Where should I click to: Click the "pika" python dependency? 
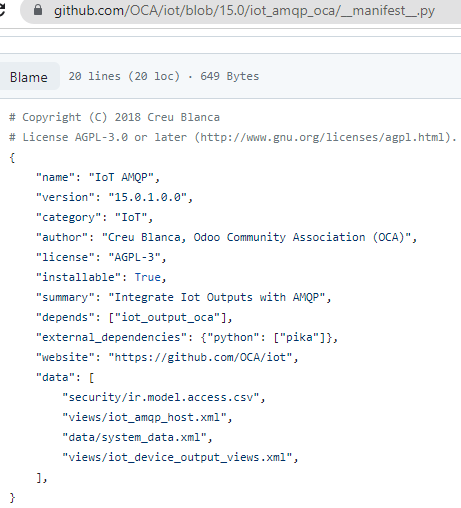299,337
